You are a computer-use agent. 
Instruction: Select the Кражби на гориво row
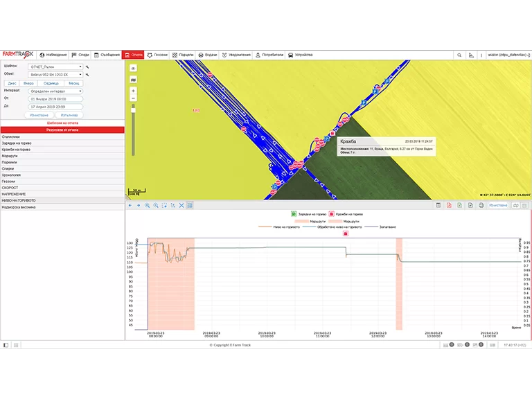(62, 150)
